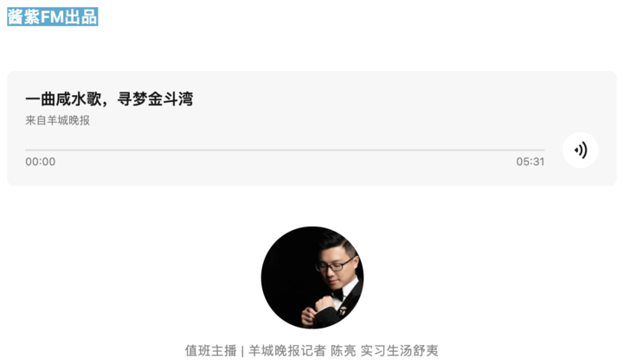Click the 00:00 elapsed time label
This screenshot has width=623, height=364.
(41, 162)
